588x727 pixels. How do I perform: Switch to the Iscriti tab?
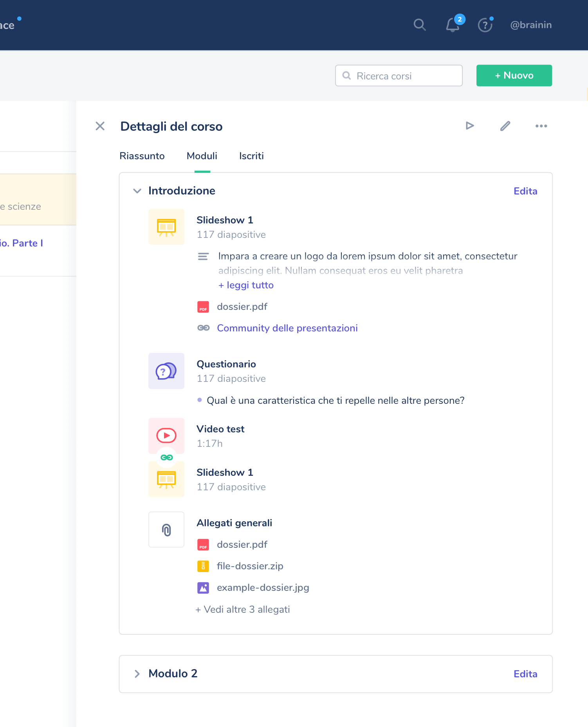pyautogui.click(x=251, y=156)
